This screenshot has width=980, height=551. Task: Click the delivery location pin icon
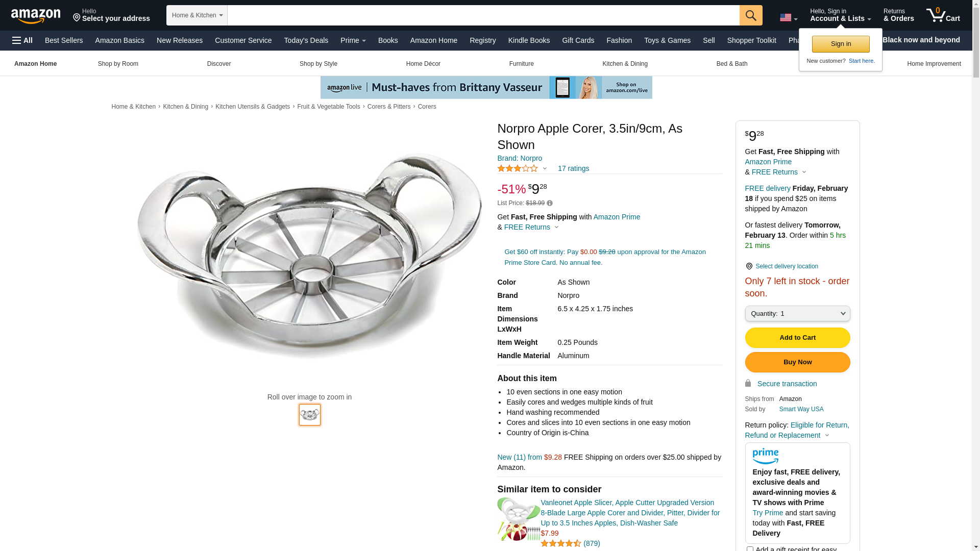pyautogui.click(x=749, y=266)
